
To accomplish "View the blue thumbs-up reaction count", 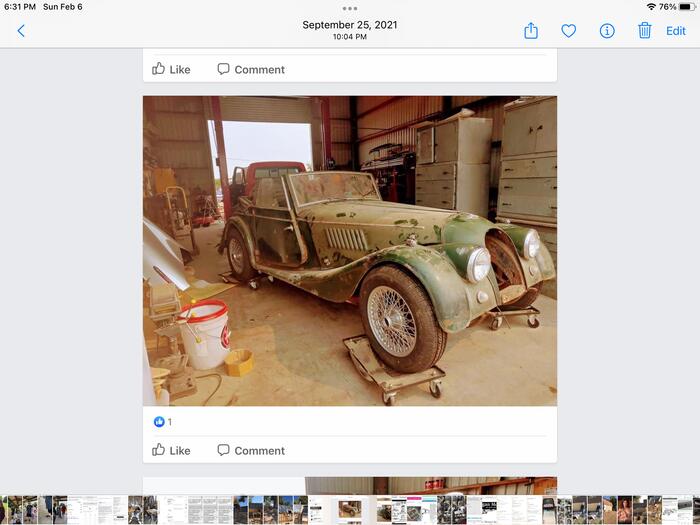I will (162, 422).
